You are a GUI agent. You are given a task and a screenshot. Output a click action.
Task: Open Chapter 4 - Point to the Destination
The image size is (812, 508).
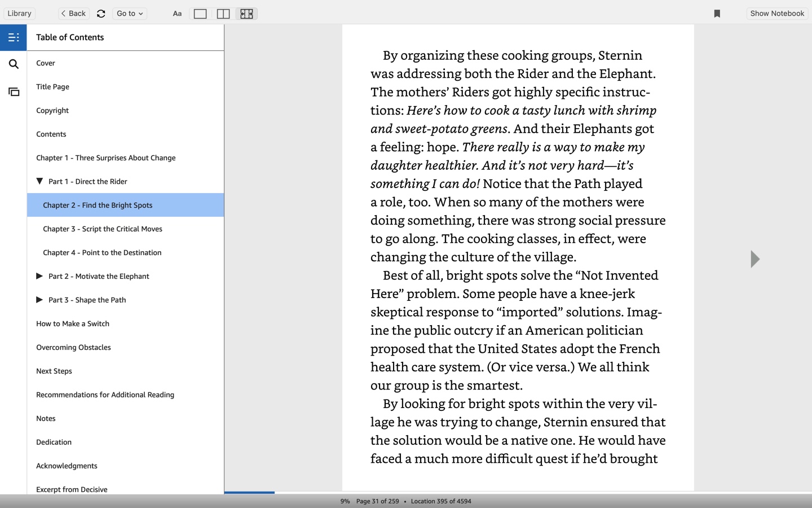click(x=125, y=252)
